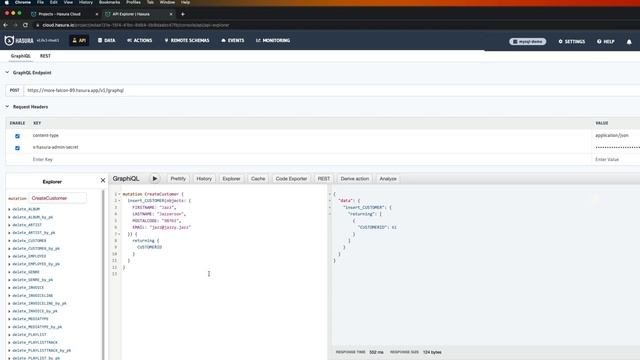
Task: Expand delete_GENRE in the Explorer
Action: click(25, 272)
